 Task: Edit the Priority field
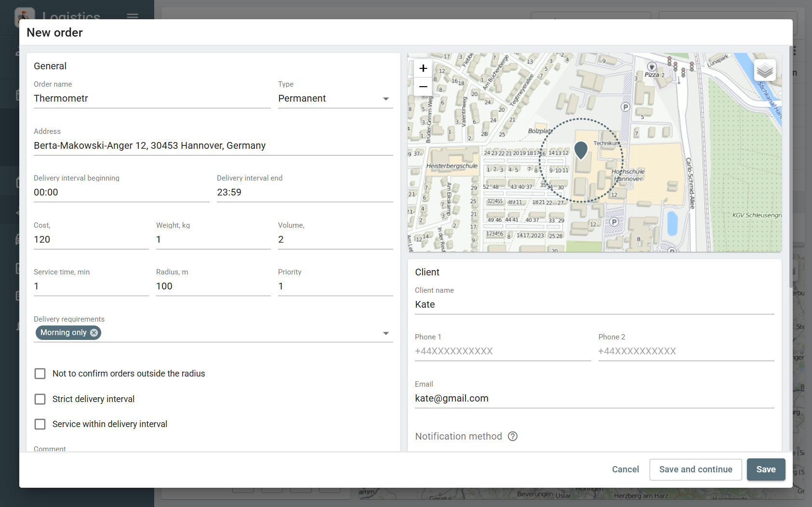(x=335, y=286)
